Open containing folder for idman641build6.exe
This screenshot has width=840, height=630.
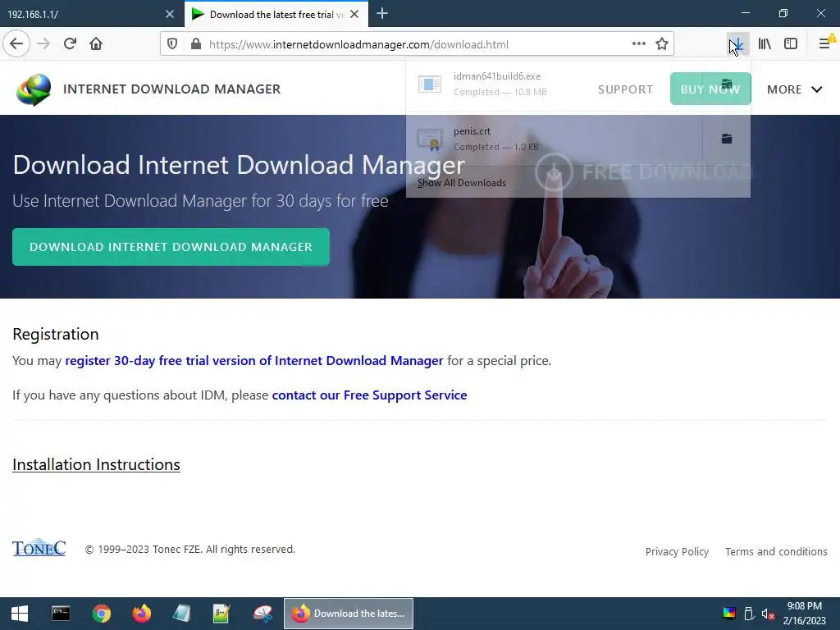point(727,84)
